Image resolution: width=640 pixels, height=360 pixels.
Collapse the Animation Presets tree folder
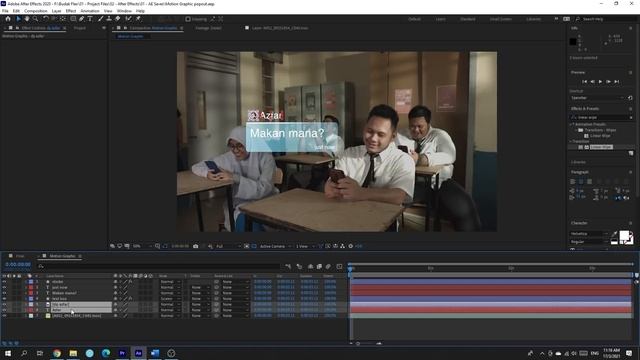tap(571, 124)
